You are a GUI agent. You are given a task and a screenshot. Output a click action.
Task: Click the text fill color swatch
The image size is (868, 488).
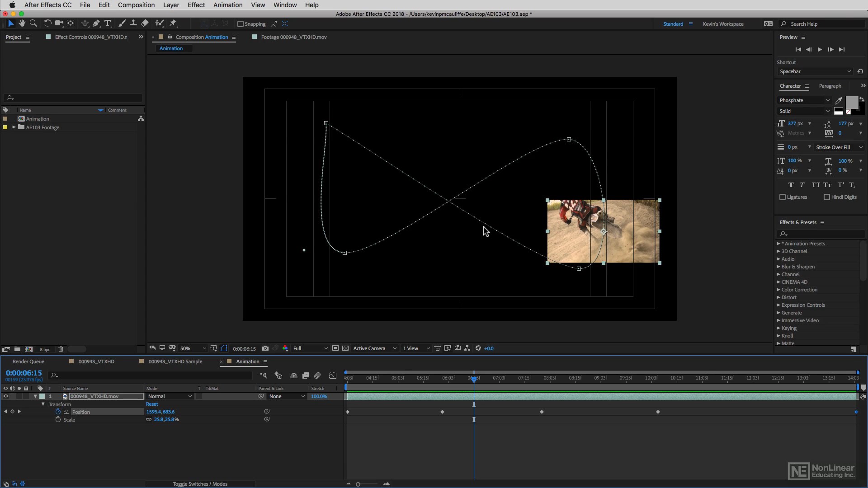[x=852, y=103]
